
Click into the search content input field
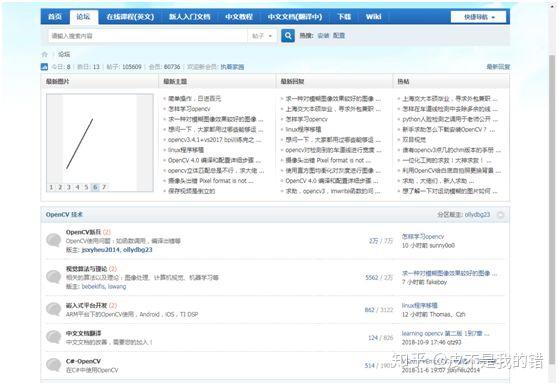click(148, 36)
